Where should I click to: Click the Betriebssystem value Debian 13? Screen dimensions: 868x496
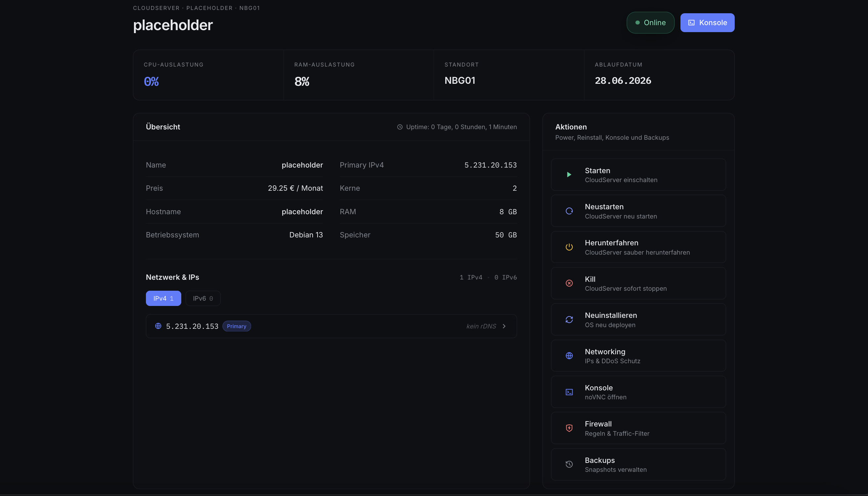pos(306,235)
